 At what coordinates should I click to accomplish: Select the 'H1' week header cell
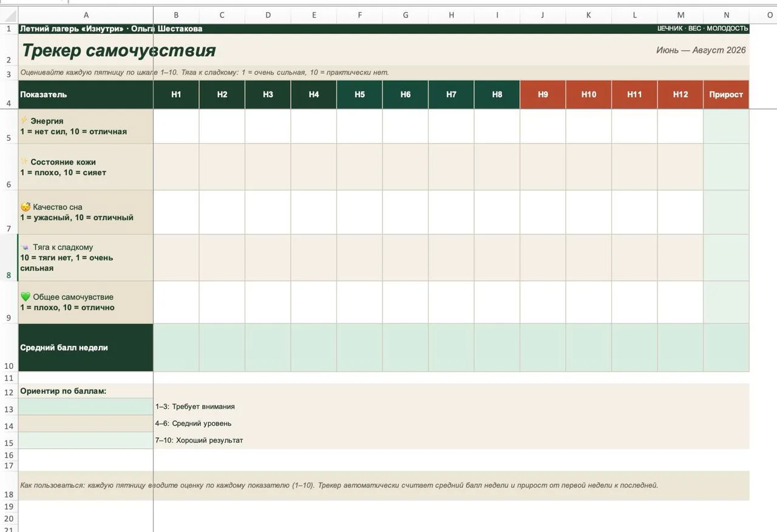(x=176, y=95)
